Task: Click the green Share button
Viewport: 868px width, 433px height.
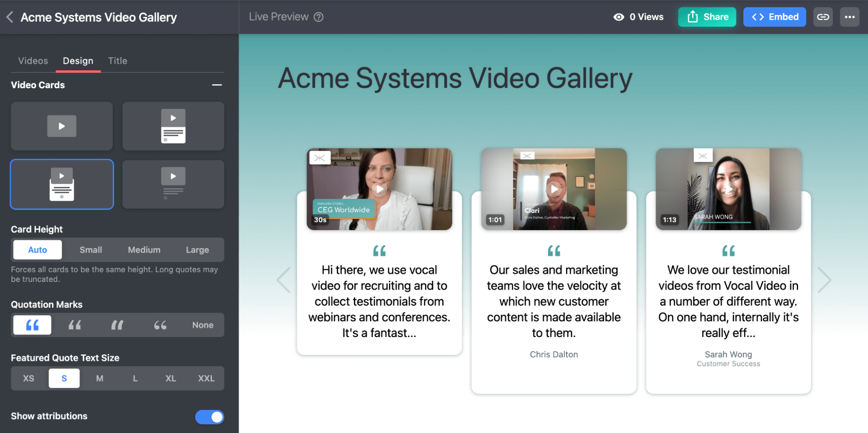Action: click(707, 17)
